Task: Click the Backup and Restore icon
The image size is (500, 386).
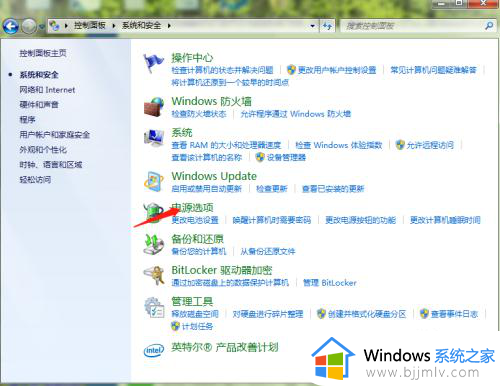Action: [154, 244]
